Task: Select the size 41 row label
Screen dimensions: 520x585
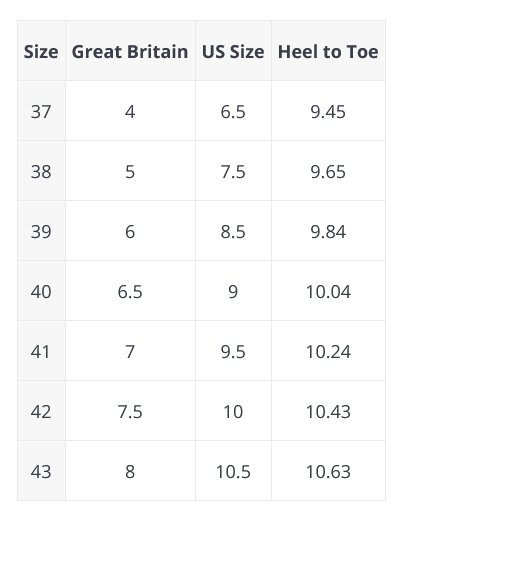Action: (x=41, y=351)
